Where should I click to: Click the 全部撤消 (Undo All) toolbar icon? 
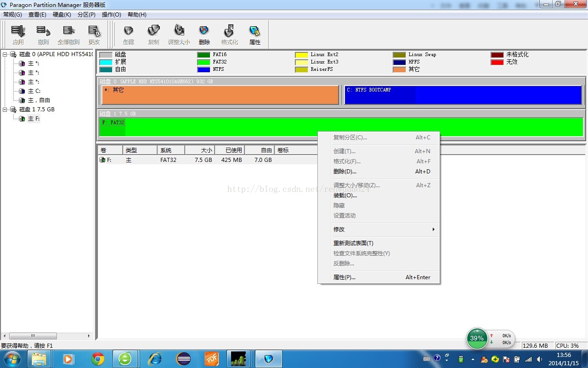(x=69, y=35)
